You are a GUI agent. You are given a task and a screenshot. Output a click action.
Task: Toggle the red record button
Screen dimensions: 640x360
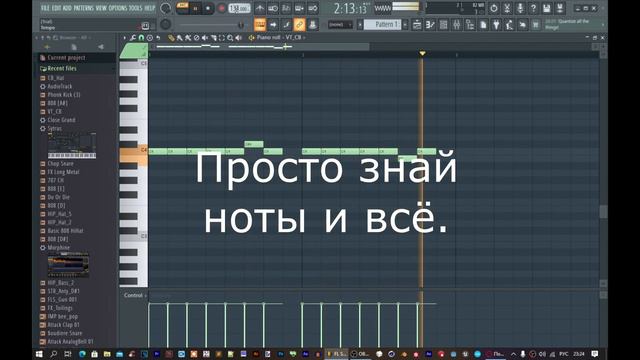click(222, 8)
